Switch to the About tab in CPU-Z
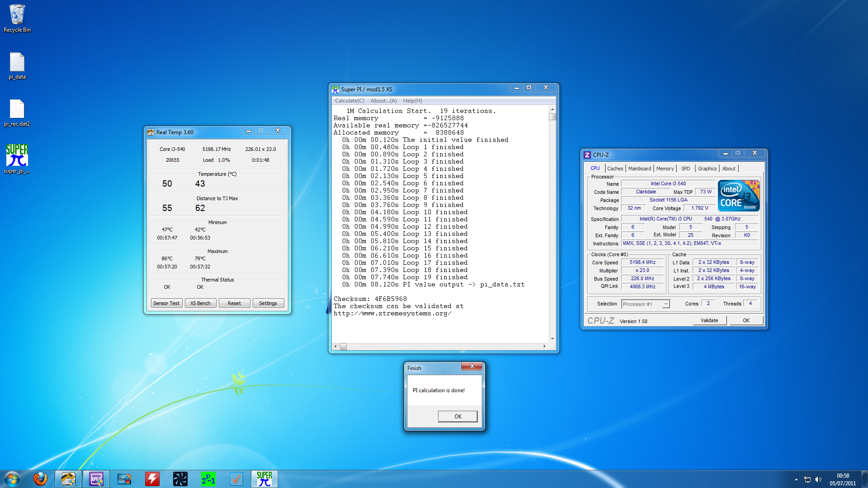 (x=729, y=169)
